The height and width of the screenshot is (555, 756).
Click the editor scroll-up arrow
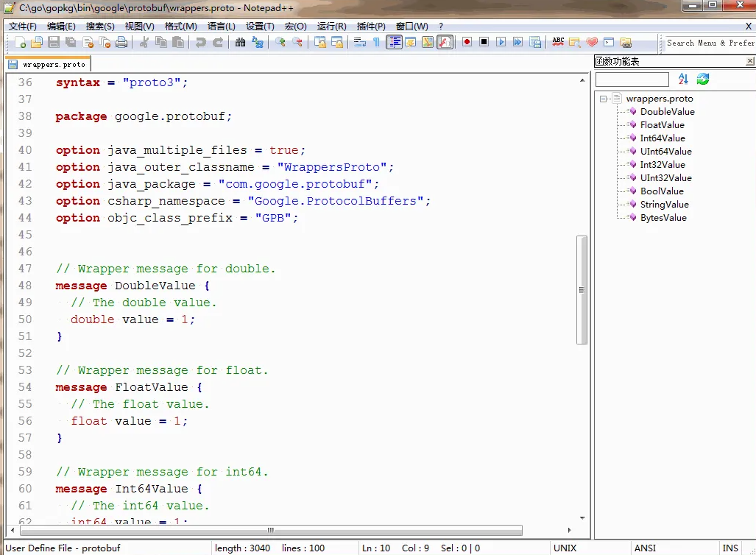tap(582, 80)
